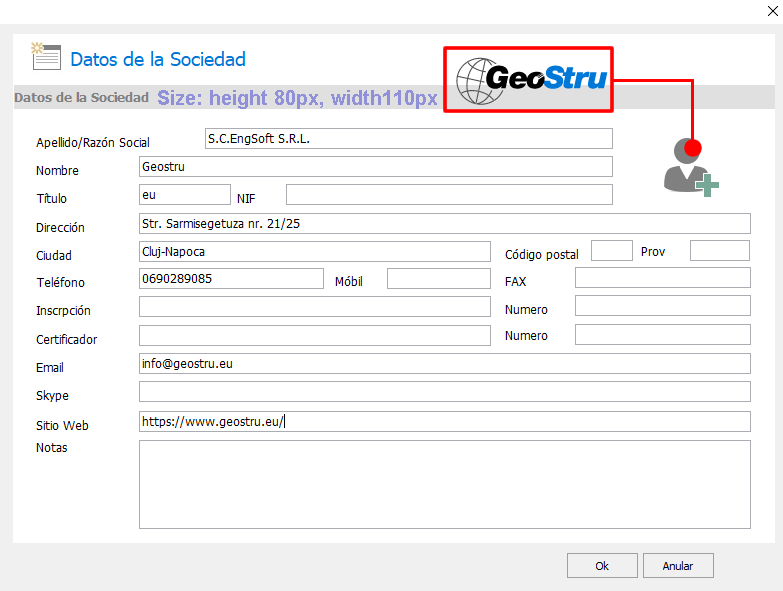This screenshot has height=591, width=783.
Task: Click the Sitio Web field with geostru URL
Action: 444,421
